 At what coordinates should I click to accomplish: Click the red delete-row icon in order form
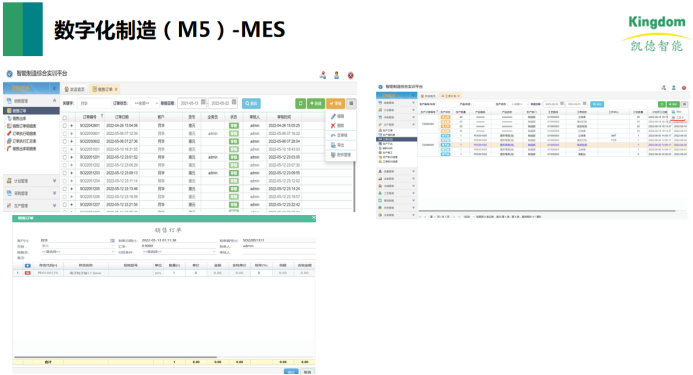pos(27,273)
